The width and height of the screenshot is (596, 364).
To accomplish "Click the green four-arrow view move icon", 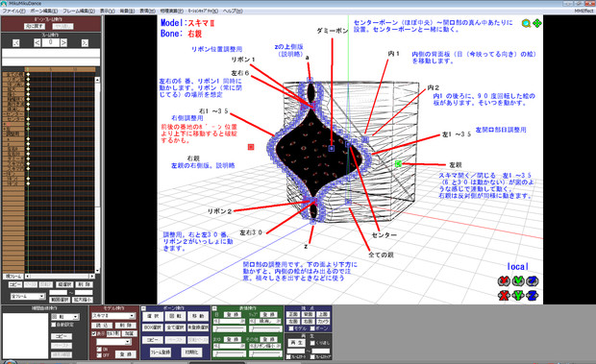I will [x=536, y=24].
